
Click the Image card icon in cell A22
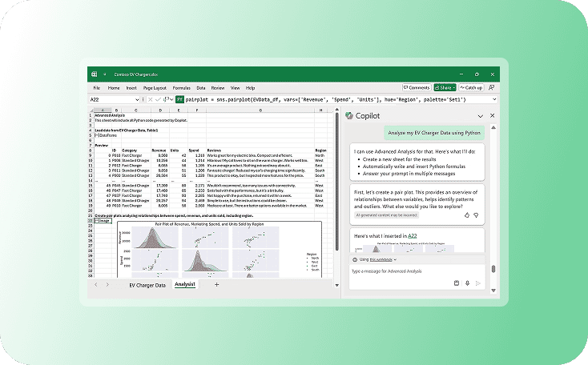[97, 221]
